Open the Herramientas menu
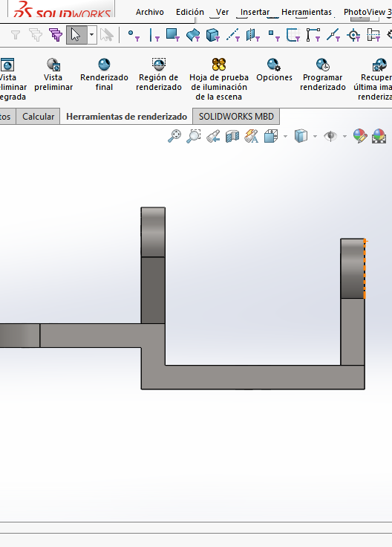The image size is (392, 547). tap(307, 12)
